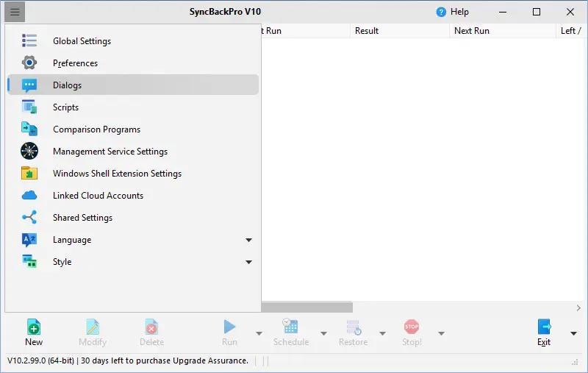Create a New profile
The height and width of the screenshot is (373, 588).
(34, 333)
